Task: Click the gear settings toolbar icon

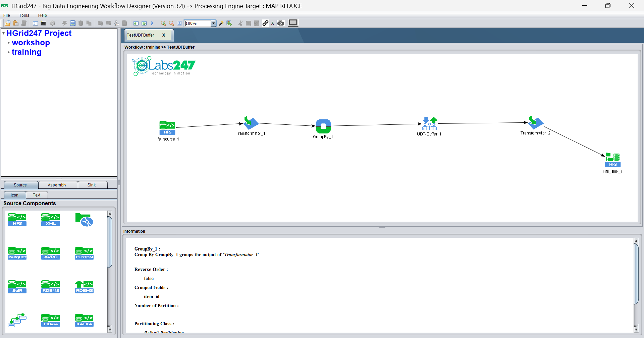Action: (53, 23)
